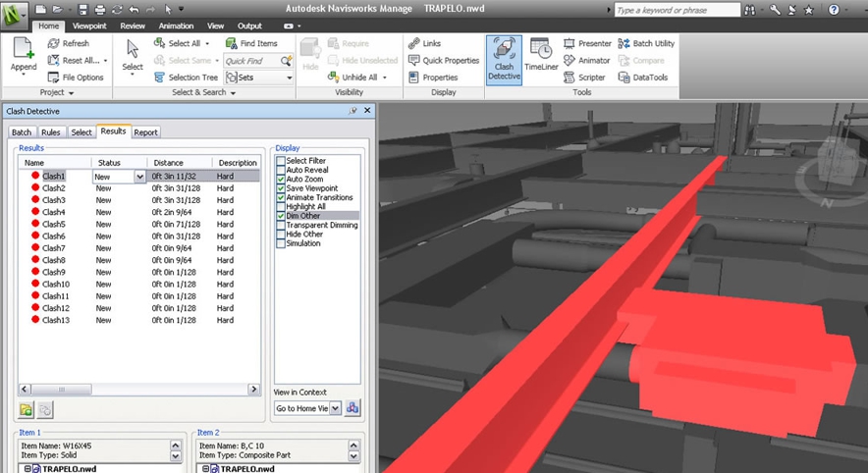Click the Undo arrow in quick access toolbar

pyautogui.click(x=134, y=10)
